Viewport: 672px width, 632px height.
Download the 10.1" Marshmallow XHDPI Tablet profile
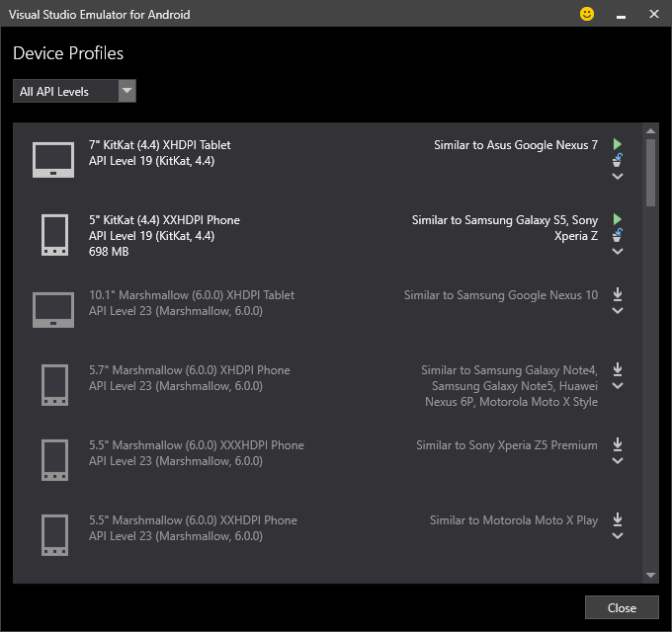(618, 294)
